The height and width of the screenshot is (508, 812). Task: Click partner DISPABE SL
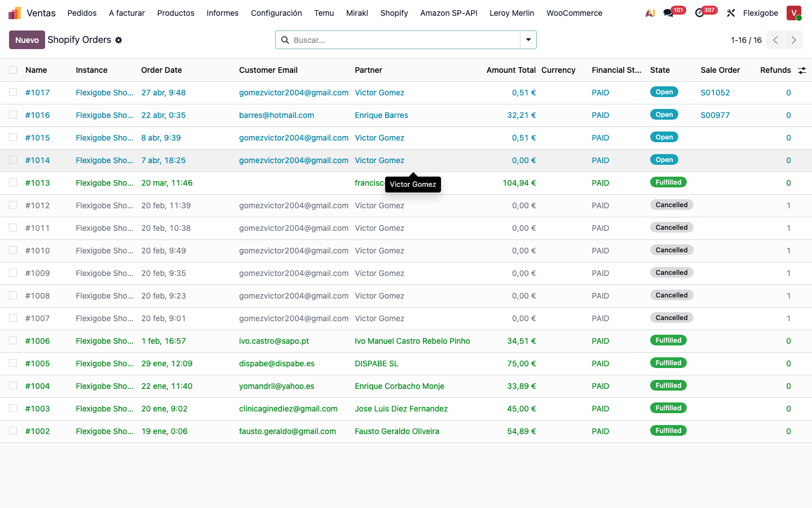(377, 364)
